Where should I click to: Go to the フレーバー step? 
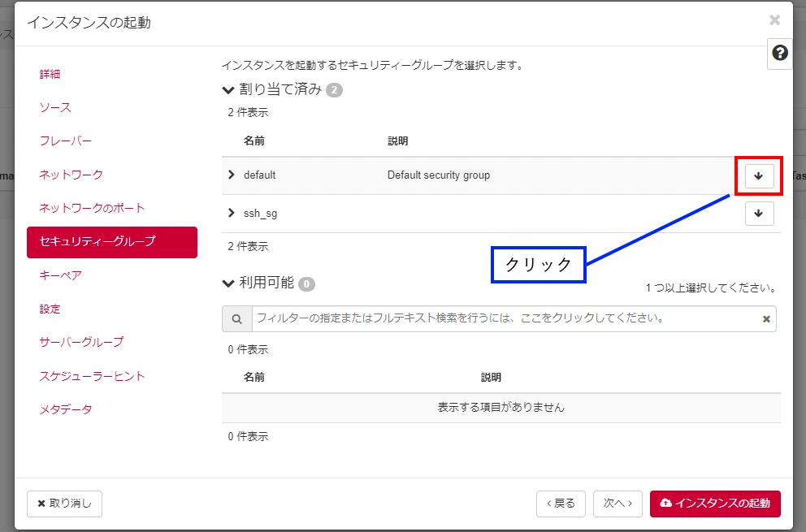tap(66, 141)
